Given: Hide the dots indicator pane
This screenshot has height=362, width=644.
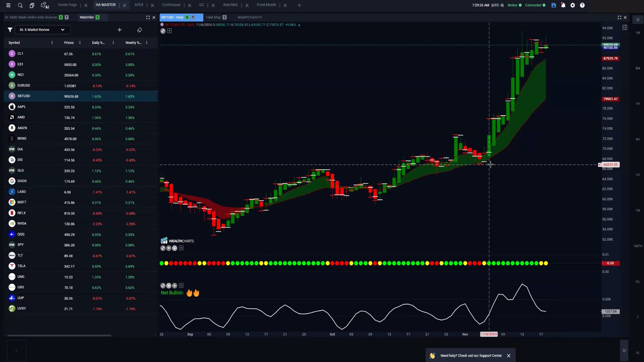Looking at the screenshot, I should pos(163,248).
